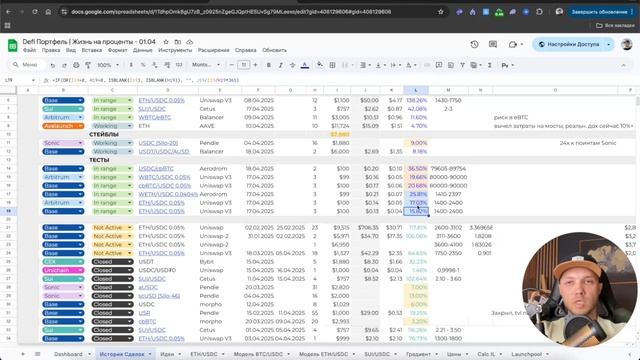Open the Формат menu
The image size is (640, 360).
(118, 50)
